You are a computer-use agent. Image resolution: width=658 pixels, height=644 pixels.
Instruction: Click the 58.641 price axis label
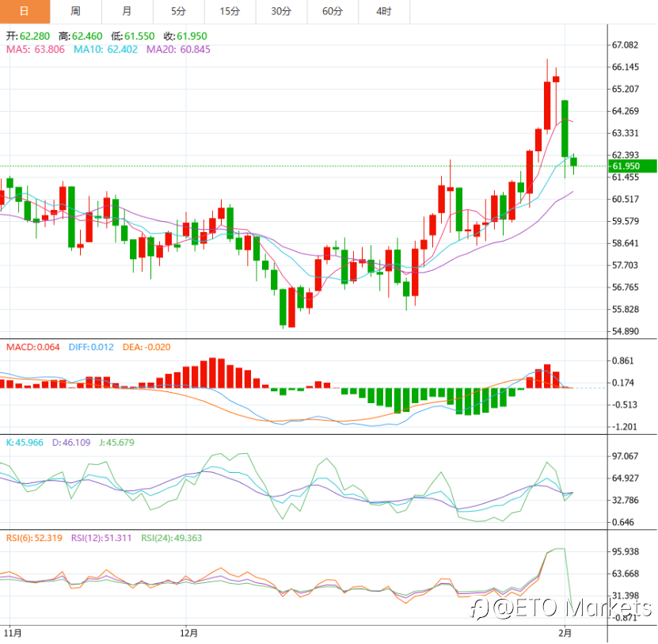point(626,243)
